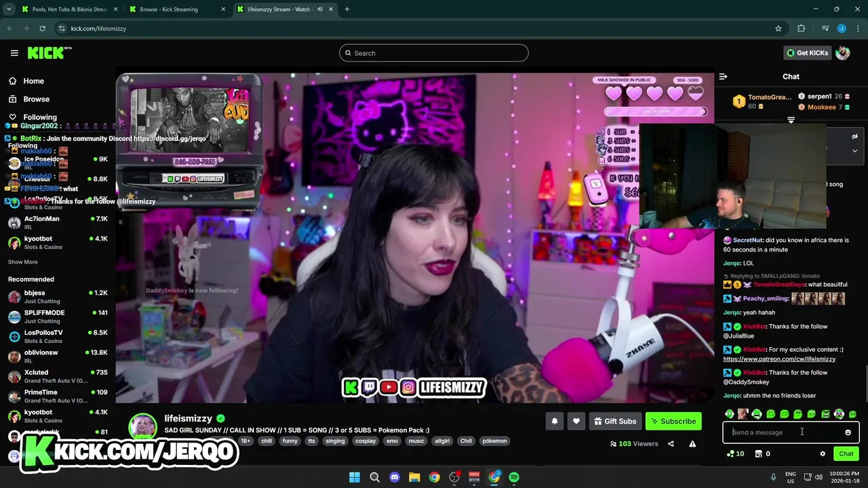The image size is (868, 488).
Task: Open bbjess recommended channel
Action: coord(58,297)
